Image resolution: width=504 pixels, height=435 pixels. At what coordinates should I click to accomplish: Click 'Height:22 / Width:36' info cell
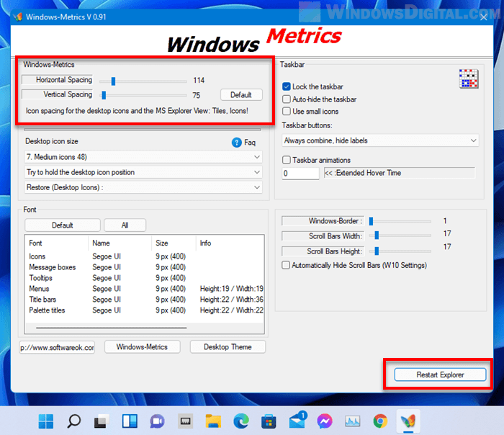point(231,300)
